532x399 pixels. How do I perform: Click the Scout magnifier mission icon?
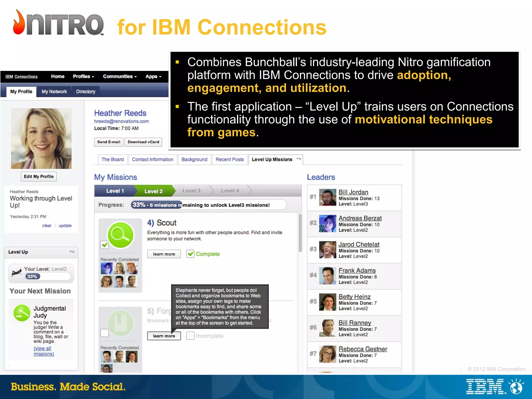(121, 235)
